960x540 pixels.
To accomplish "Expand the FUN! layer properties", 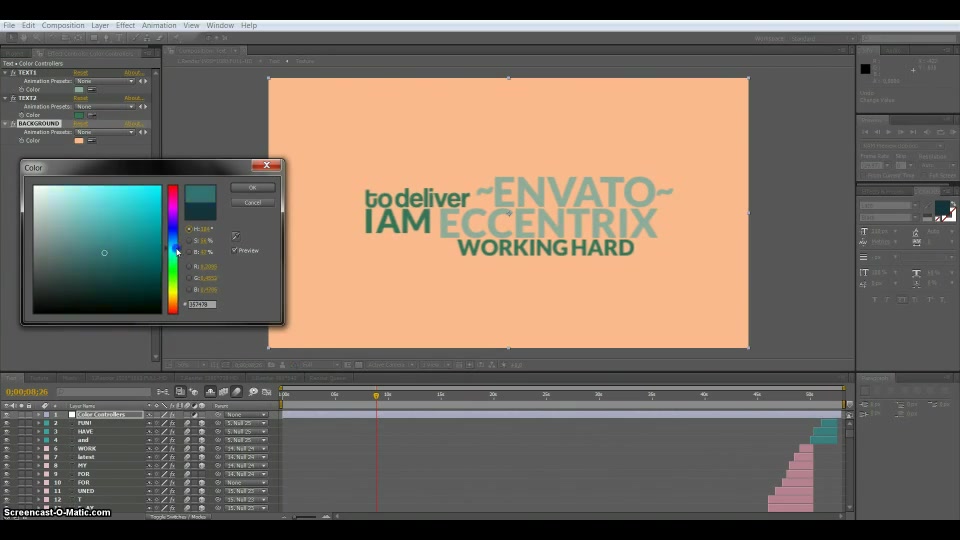I will click(39, 423).
